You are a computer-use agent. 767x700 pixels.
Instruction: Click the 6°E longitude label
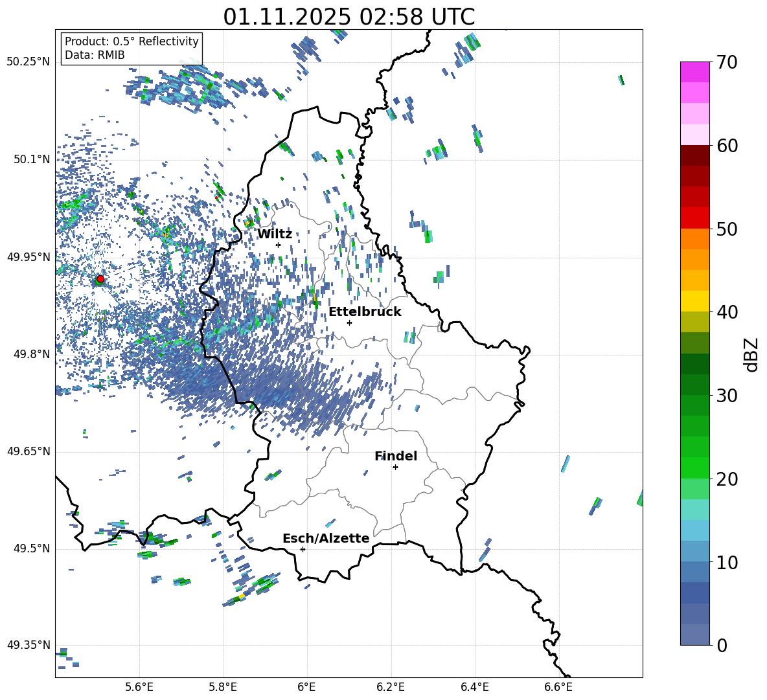(306, 687)
